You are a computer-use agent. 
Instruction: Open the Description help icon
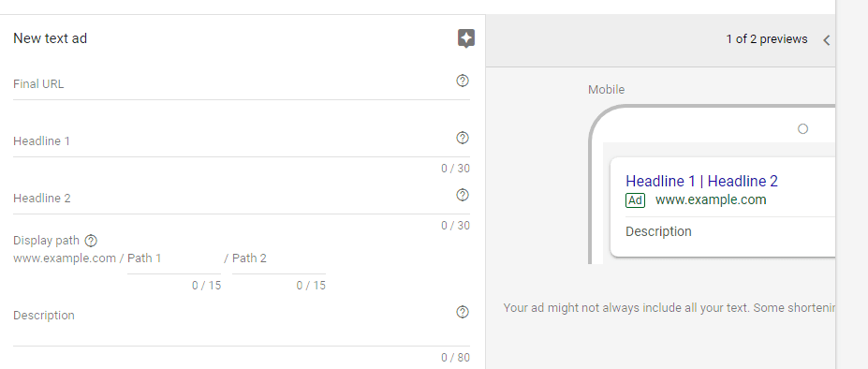tap(463, 312)
